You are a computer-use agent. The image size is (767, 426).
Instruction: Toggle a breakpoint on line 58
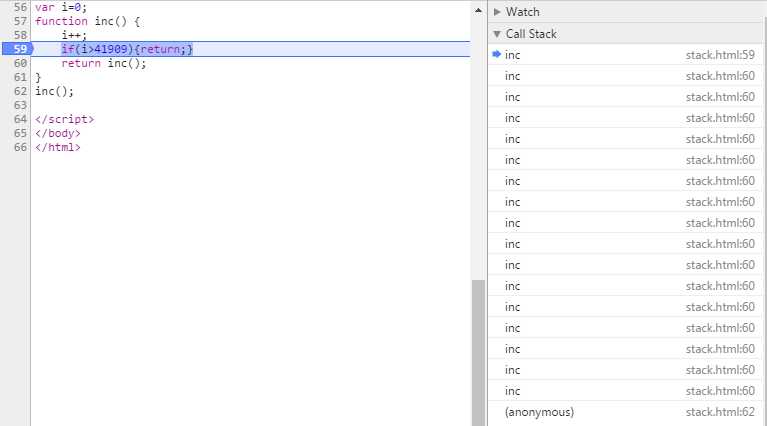pyautogui.click(x=20, y=35)
